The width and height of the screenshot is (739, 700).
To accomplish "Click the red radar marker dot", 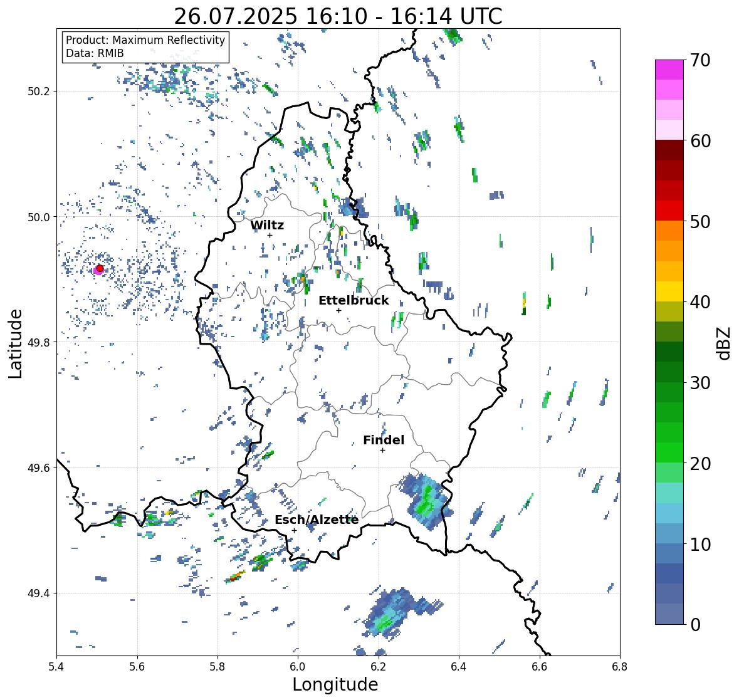I will click(100, 268).
